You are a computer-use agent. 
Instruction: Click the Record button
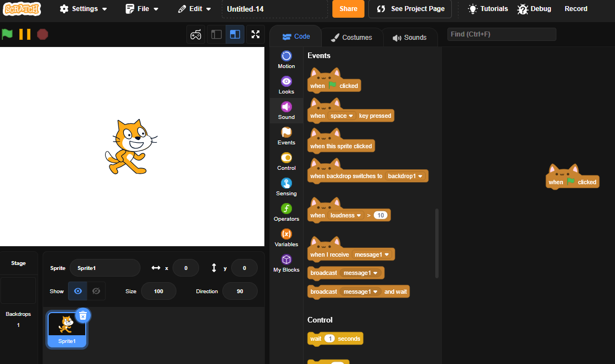pos(576,9)
